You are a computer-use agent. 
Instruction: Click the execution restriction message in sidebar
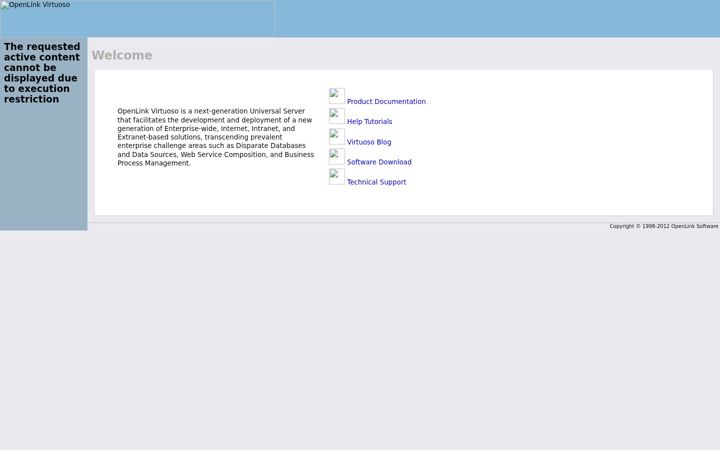point(42,73)
